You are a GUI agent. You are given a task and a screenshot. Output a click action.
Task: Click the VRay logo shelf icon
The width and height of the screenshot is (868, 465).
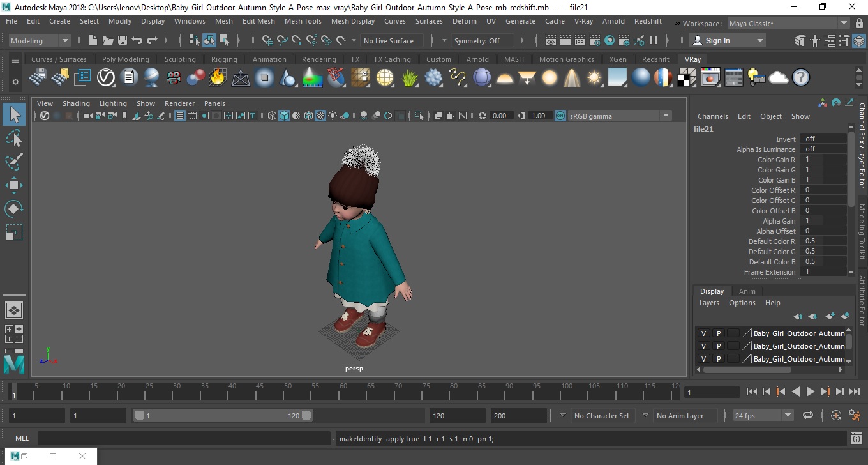(x=105, y=78)
